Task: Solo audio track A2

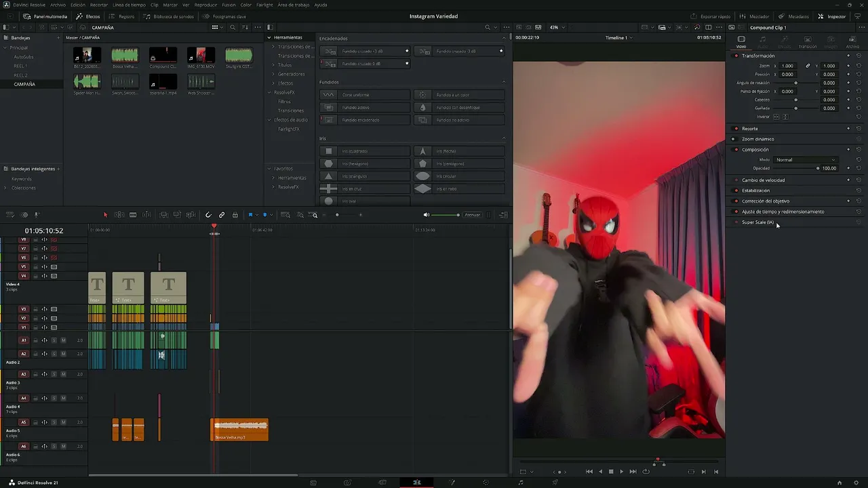Action: 54,354
